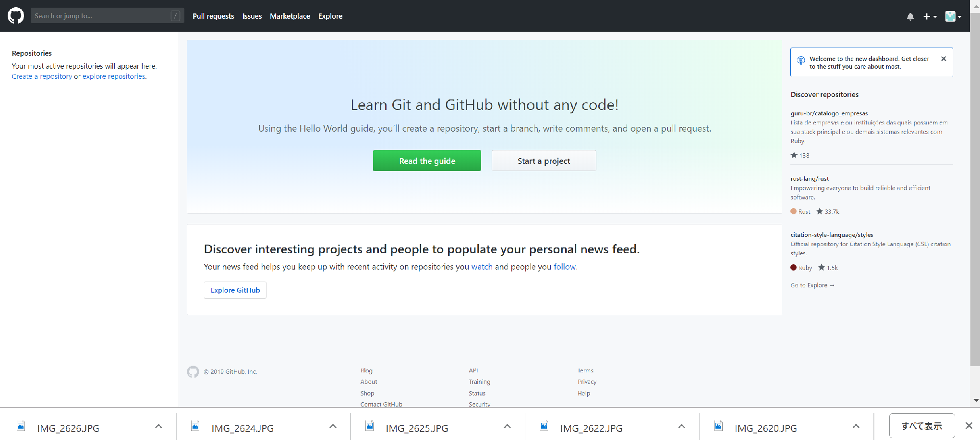
Task: Show all downloads with すべて表示
Action: (x=922, y=426)
